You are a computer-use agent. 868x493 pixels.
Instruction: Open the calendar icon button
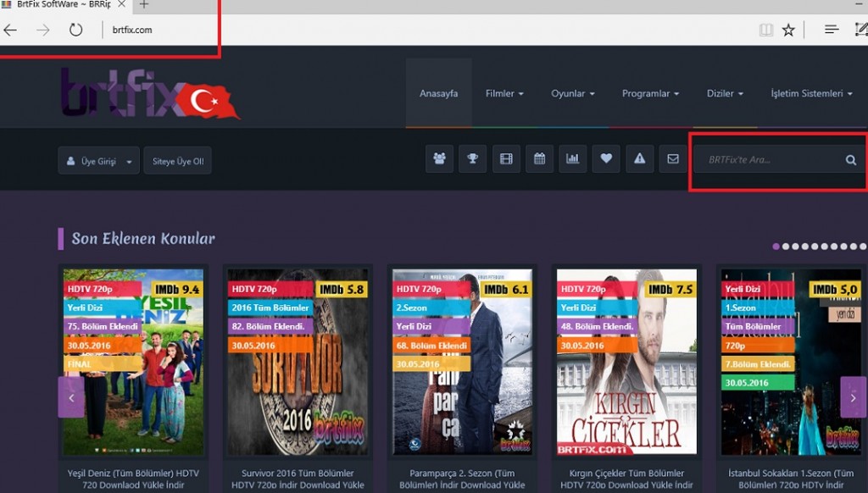point(539,159)
